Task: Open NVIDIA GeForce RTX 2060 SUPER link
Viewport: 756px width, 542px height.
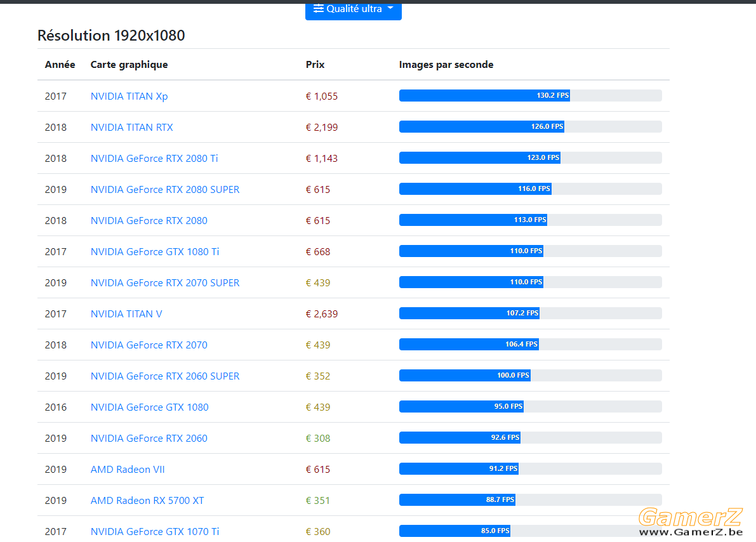Action: tap(165, 376)
